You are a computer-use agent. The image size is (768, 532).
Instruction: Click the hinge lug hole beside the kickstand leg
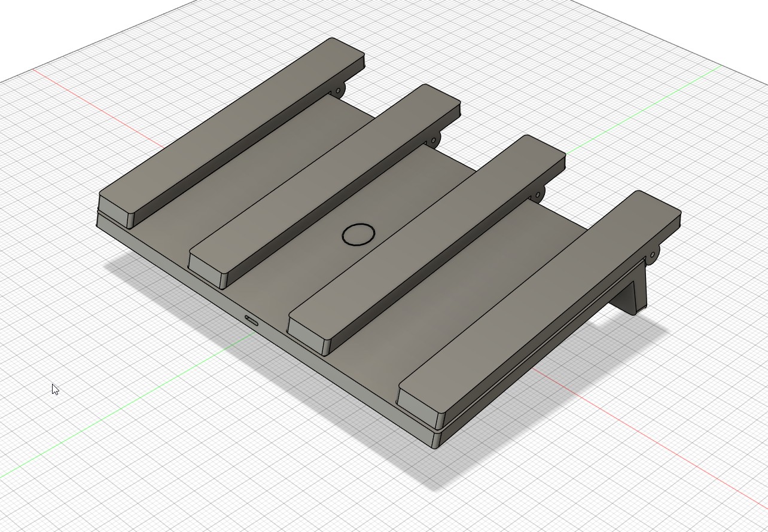(x=652, y=255)
